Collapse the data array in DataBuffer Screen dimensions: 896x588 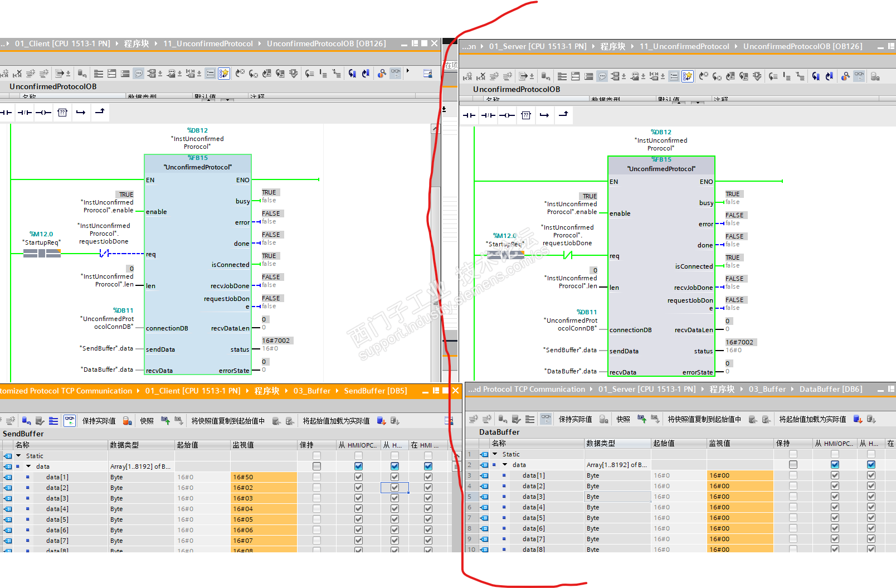[x=505, y=465]
